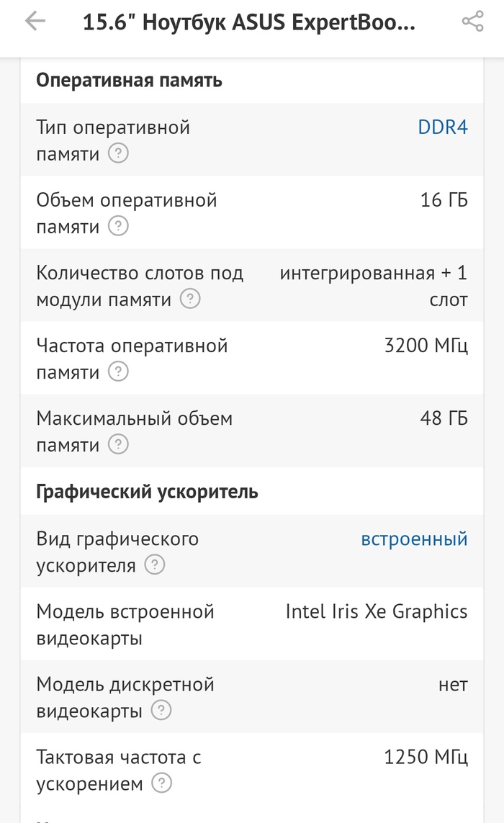504x823 pixels.
Task: Tap the share icon
Action: click(472, 22)
